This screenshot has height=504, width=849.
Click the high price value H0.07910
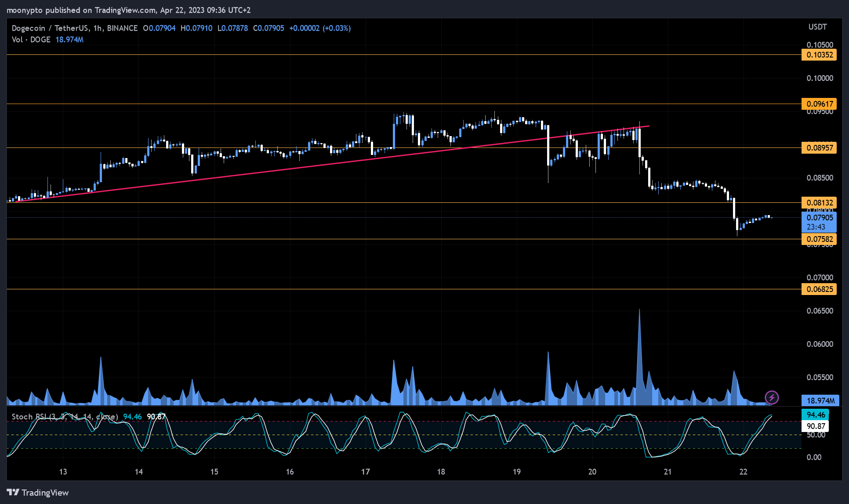coord(196,28)
